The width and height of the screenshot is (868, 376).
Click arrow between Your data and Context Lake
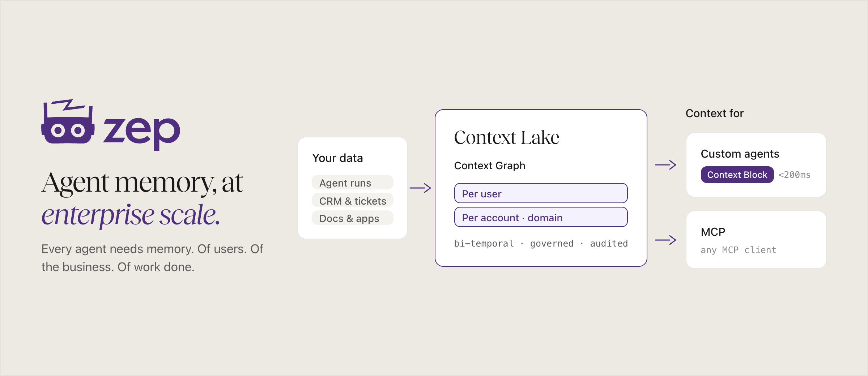(x=420, y=188)
